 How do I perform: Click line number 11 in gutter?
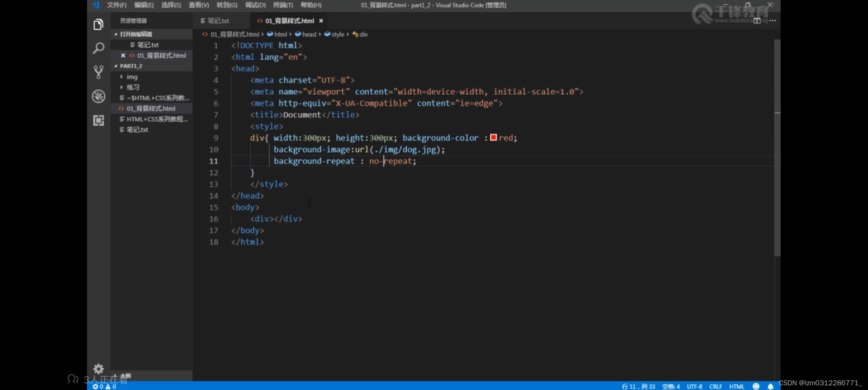click(214, 161)
